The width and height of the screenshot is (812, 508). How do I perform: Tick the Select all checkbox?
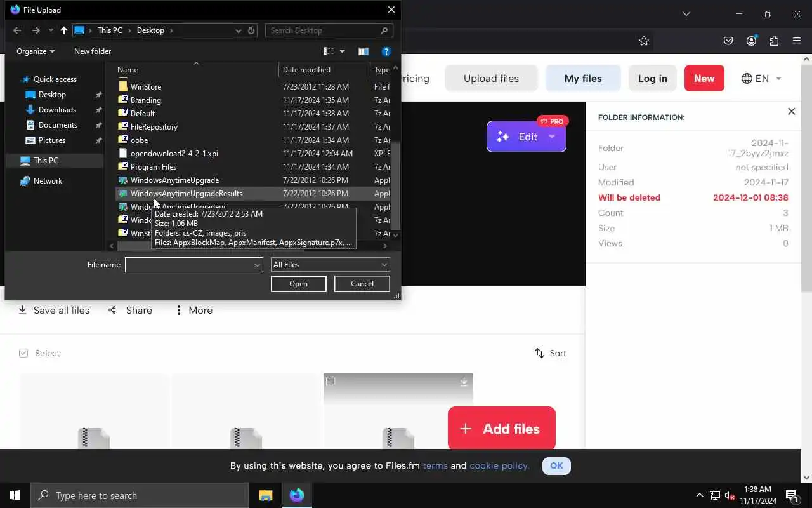click(x=23, y=353)
